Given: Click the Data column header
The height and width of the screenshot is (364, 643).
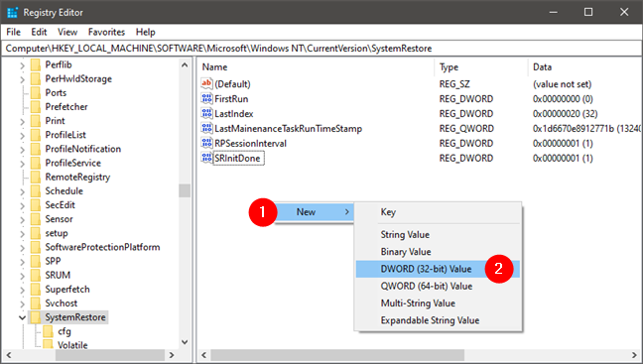Looking at the screenshot, I should (x=585, y=66).
